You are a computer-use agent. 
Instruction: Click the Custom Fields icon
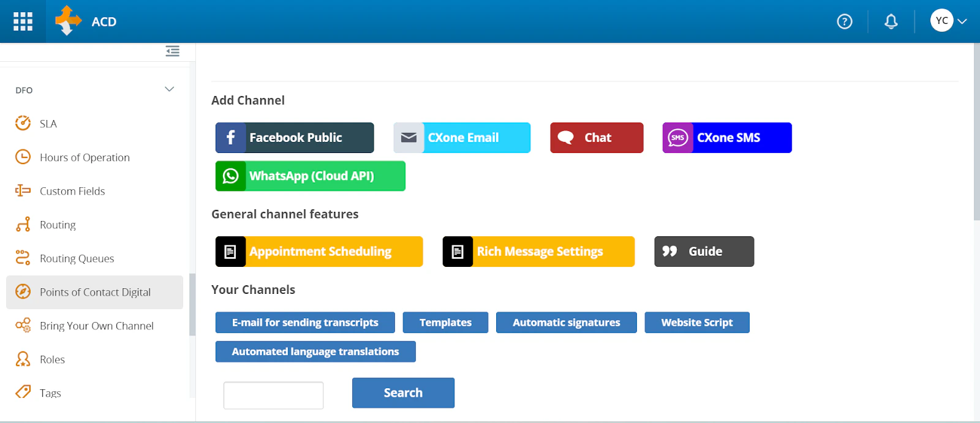pos(23,190)
